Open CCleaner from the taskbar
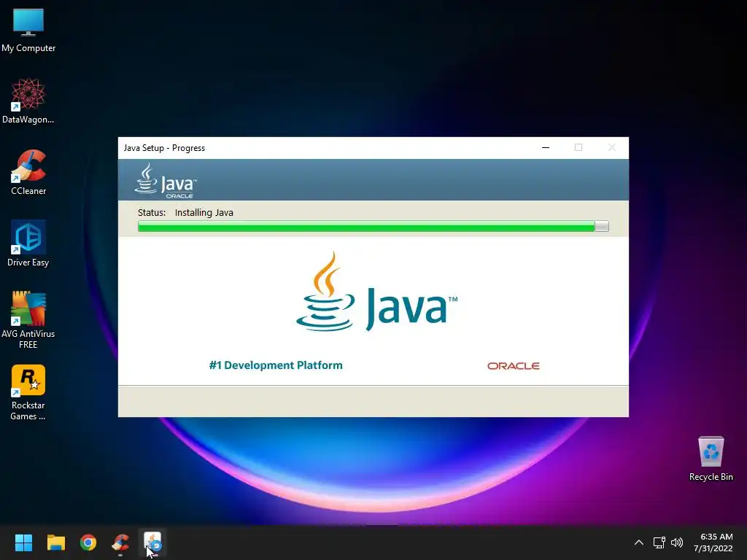This screenshot has height=560, width=747. tap(120, 542)
